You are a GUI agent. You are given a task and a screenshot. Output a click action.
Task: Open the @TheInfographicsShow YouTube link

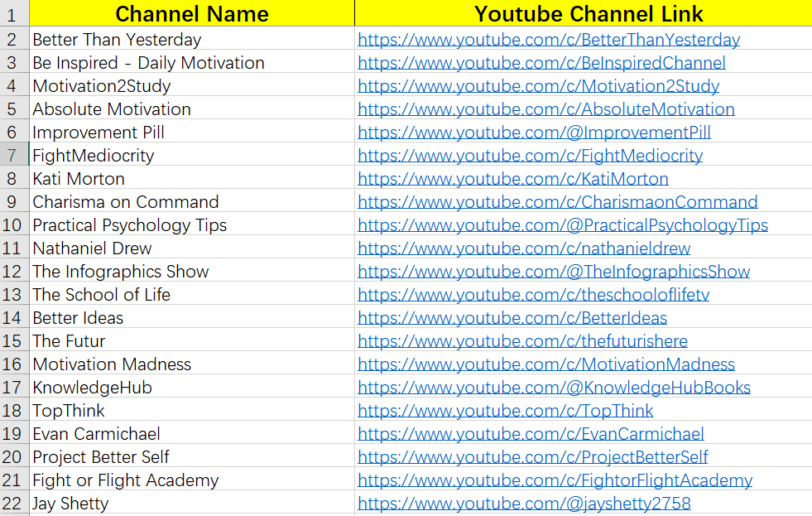554,272
